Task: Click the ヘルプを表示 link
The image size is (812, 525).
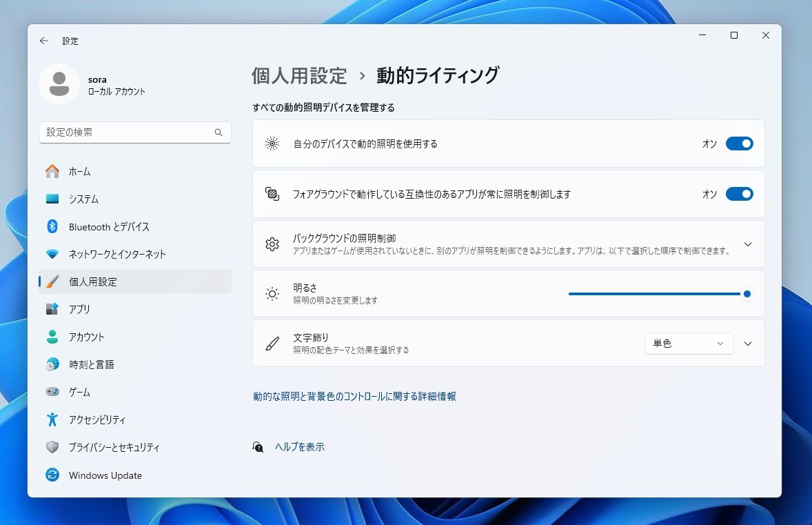Action: tap(300, 446)
